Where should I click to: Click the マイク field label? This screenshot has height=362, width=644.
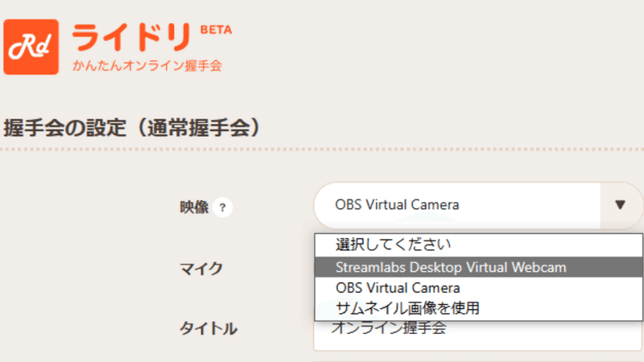pos(201,269)
